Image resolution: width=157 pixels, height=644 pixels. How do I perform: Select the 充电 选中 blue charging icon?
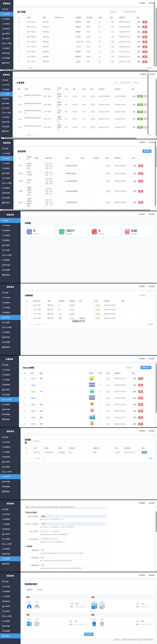(x=29, y=623)
